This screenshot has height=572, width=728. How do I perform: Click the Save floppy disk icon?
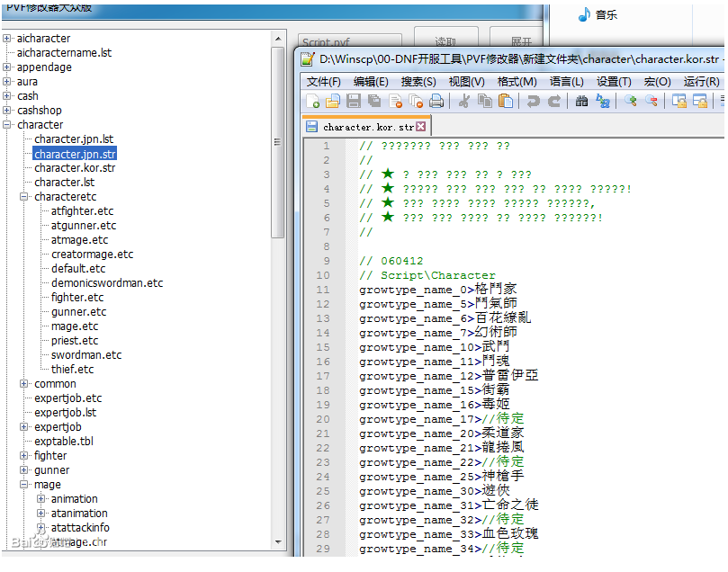tap(354, 101)
